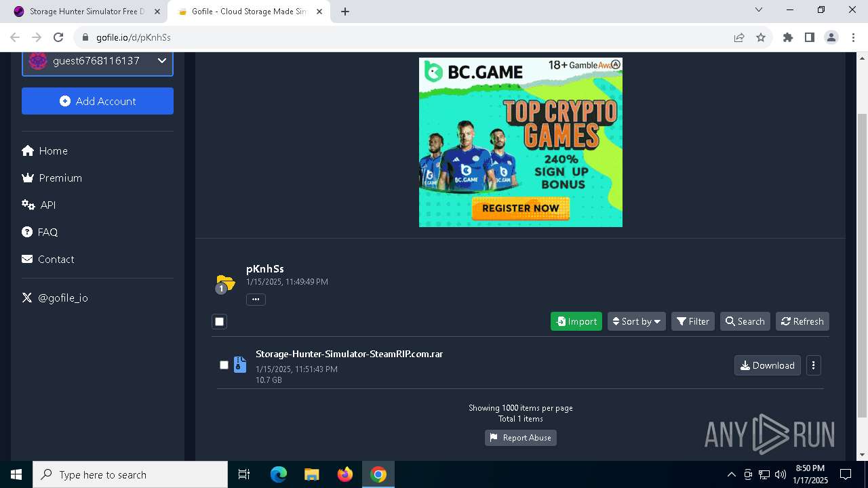Click the pKnhSs folder icon
The image size is (868, 488).
[225, 283]
